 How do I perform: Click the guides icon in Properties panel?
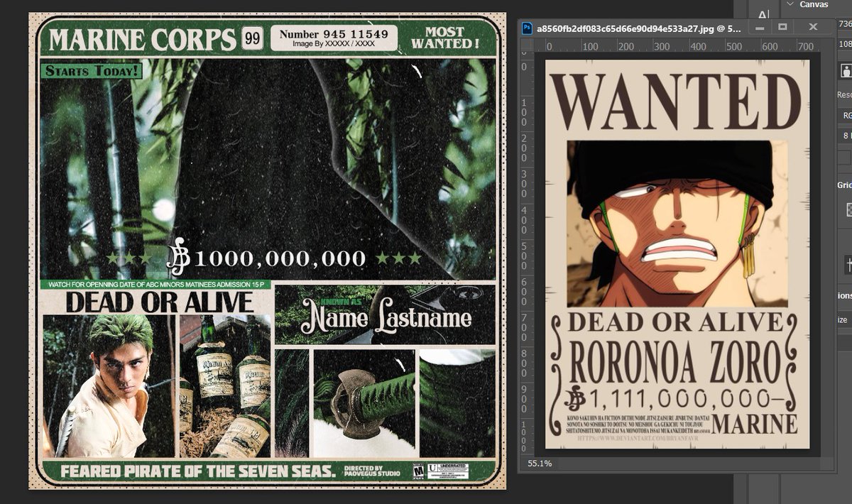click(x=848, y=265)
